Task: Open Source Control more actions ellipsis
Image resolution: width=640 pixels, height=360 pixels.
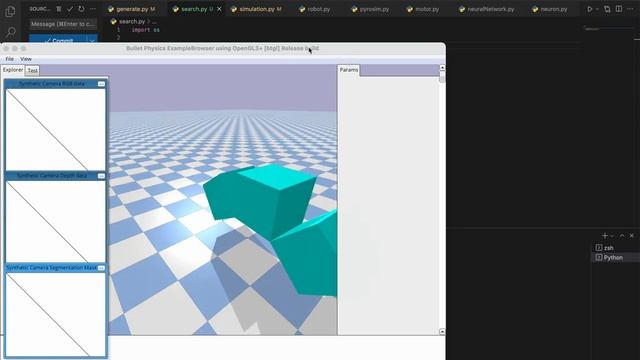Action: tap(93, 9)
